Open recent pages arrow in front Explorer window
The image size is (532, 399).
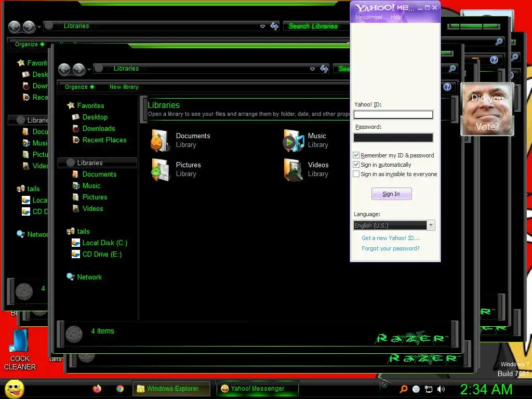[89, 70]
